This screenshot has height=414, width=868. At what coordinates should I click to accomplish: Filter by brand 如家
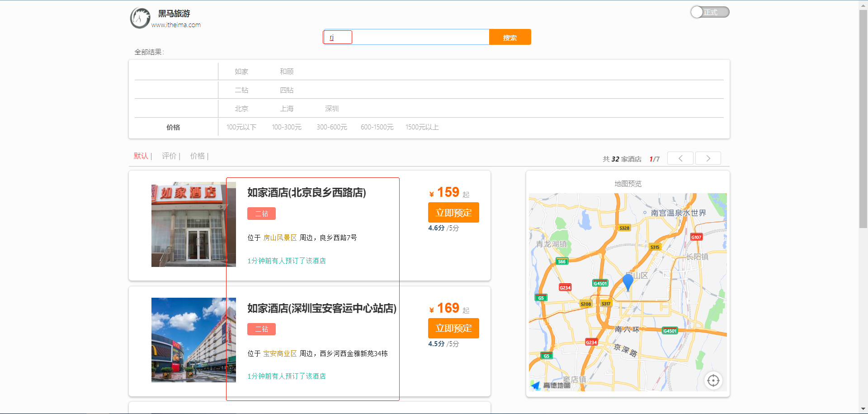point(241,71)
